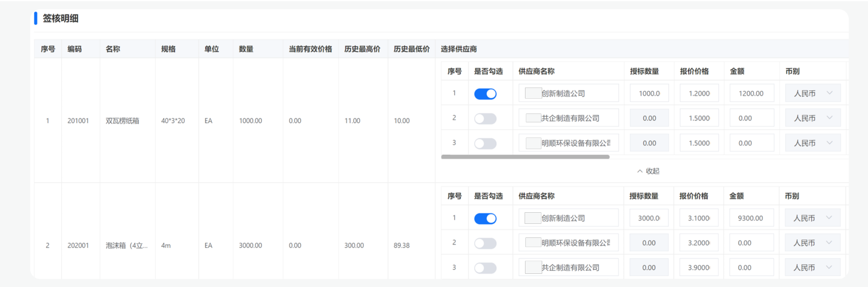
Task: Click the 金额 field showing 1200.00
Action: 751,94
